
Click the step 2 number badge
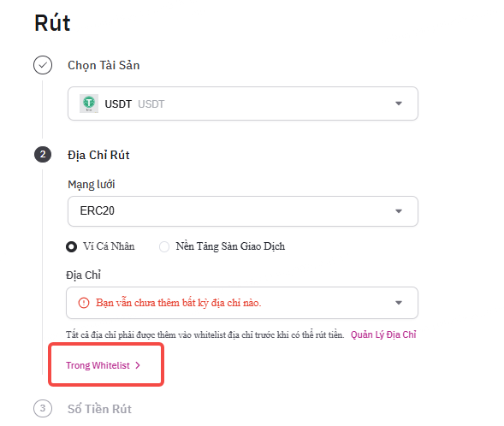(x=43, y=155)
